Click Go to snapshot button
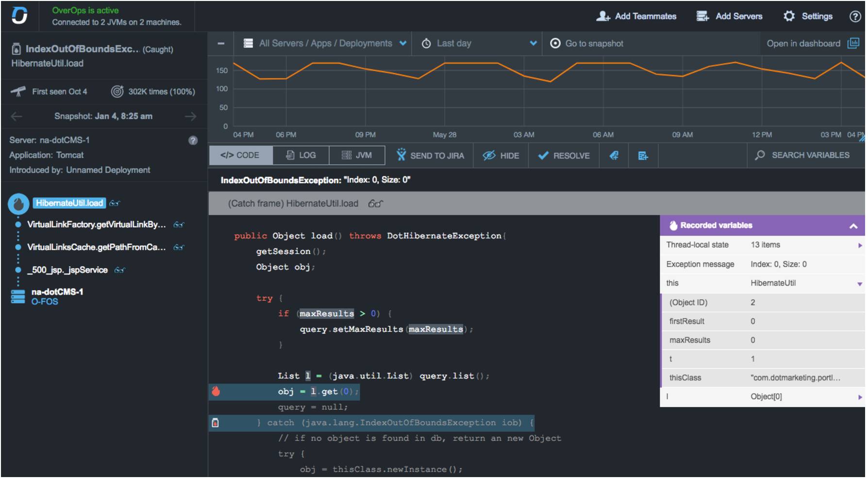The width and height of the screenshot is (868, 480). pos(587,43)
